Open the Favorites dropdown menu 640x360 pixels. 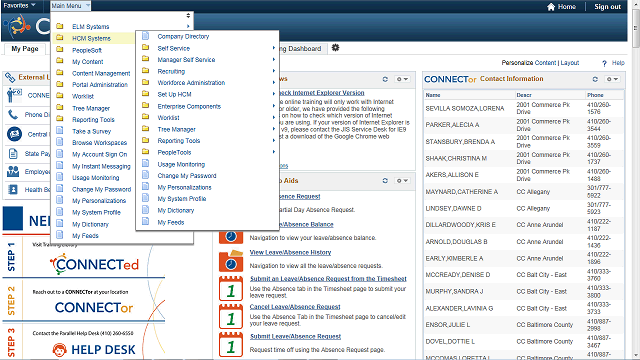coord(19,5)
